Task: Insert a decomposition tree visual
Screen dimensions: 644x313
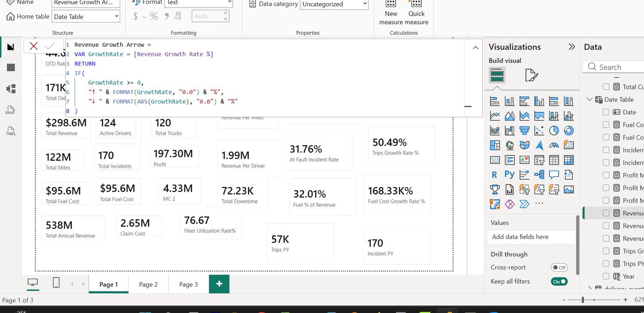Action: point(539,175)
